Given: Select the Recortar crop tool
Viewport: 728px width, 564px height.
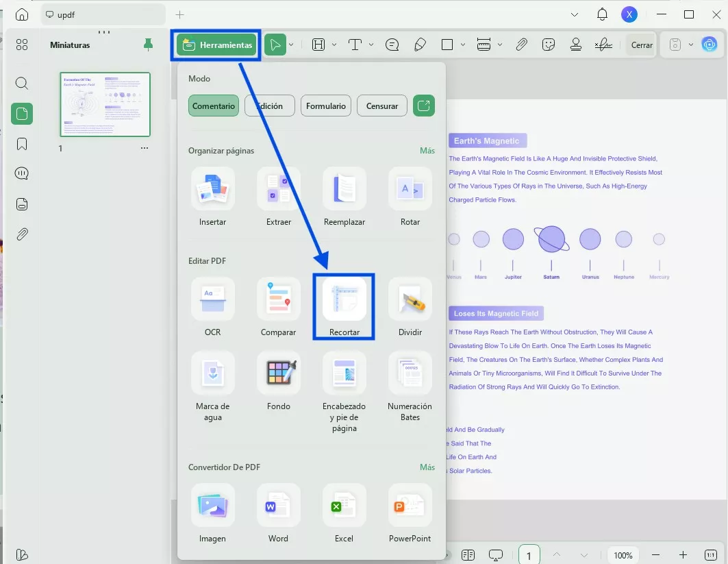Looking at the screenshot, I should pyautogui.click(x=344, y=299).
